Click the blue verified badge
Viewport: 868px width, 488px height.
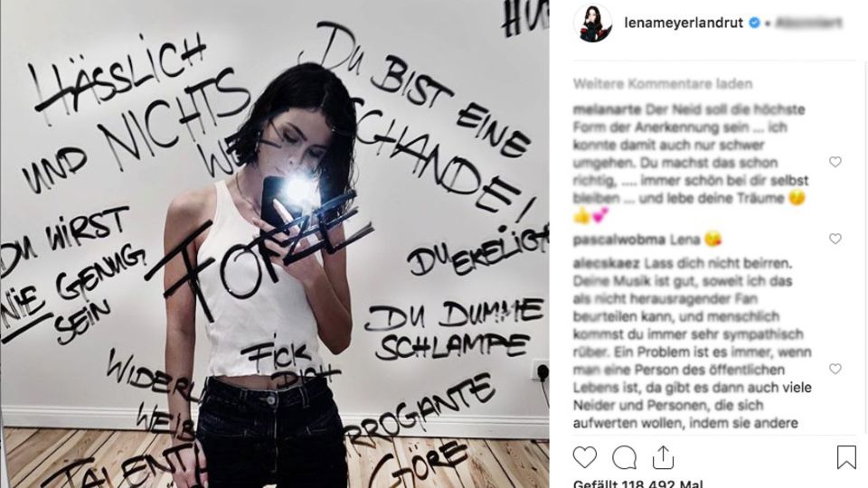pos(754,23)
